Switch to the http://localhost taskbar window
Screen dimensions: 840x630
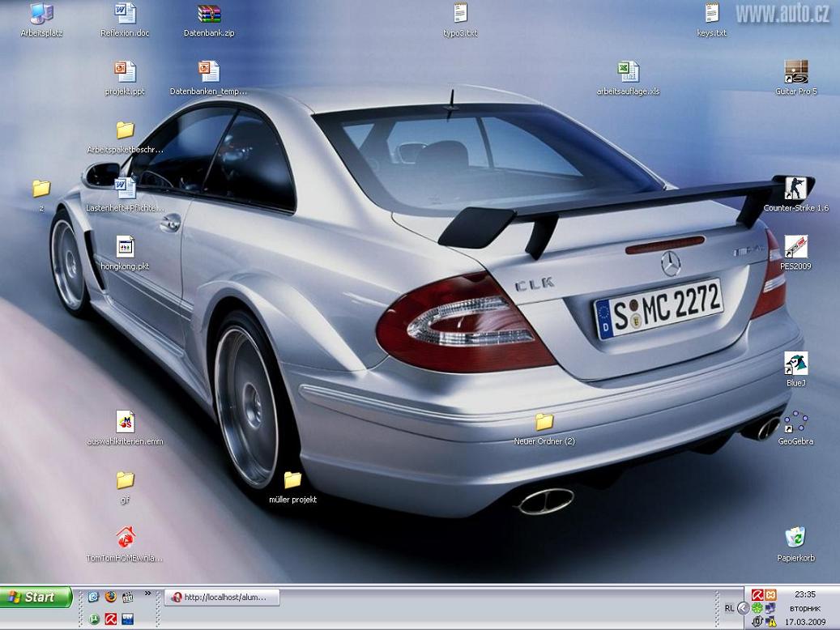pos(222,598)
